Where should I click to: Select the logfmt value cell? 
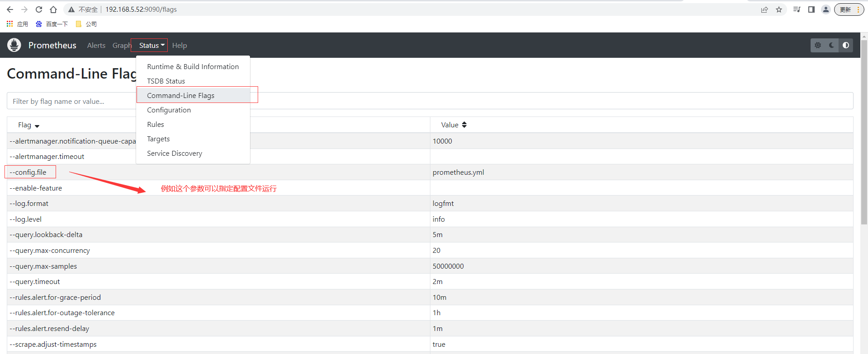[x=642, y=203]
